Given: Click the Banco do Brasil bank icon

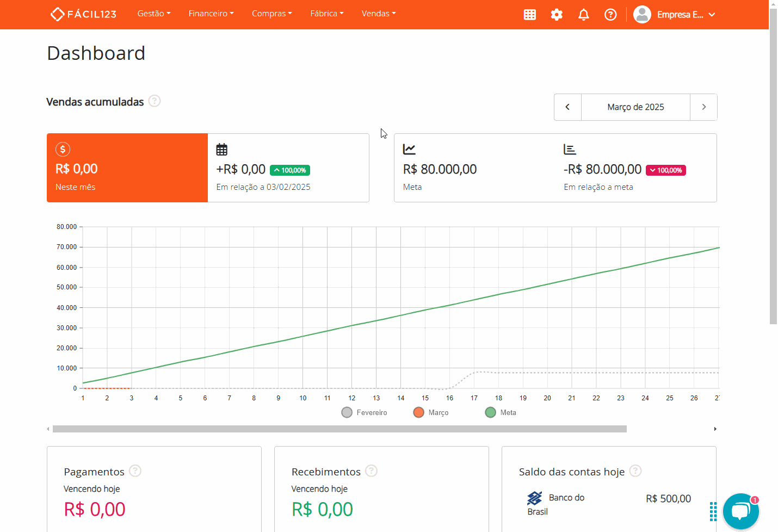Looking at the screenshot, I should pyautogui.click(x=535, y=498).
